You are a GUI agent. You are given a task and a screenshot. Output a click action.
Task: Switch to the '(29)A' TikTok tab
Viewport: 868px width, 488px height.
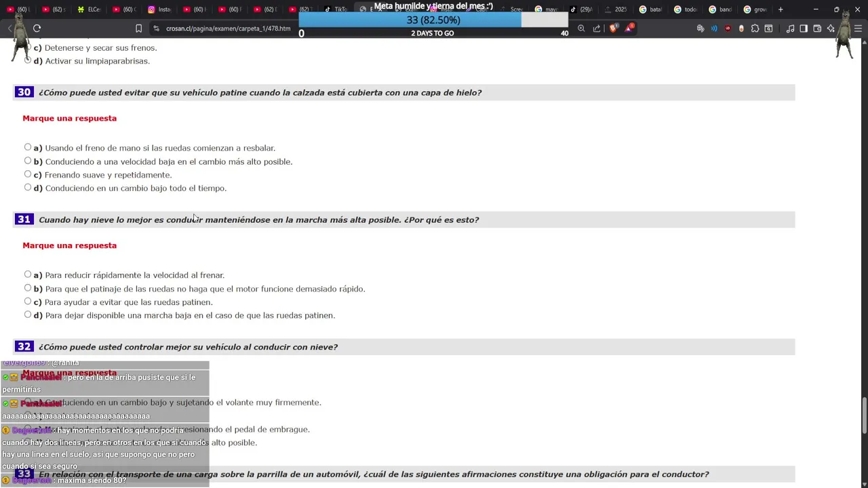click(x=582, y=9)
